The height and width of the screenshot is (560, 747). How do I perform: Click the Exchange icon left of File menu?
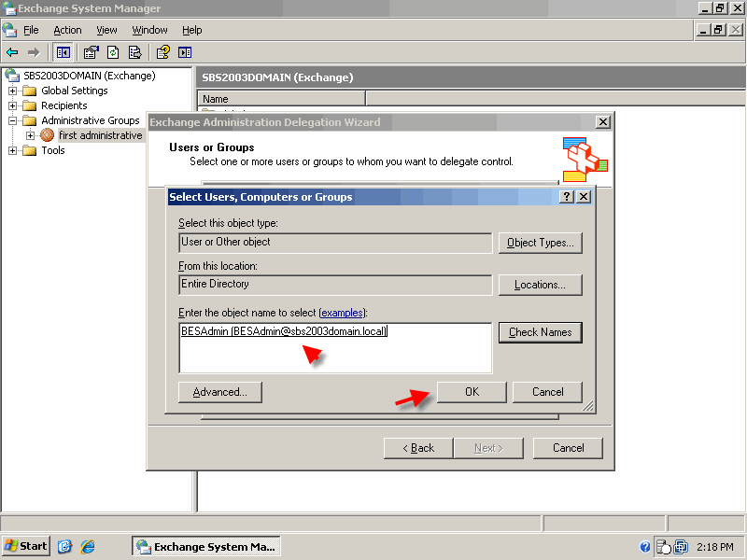9,30
